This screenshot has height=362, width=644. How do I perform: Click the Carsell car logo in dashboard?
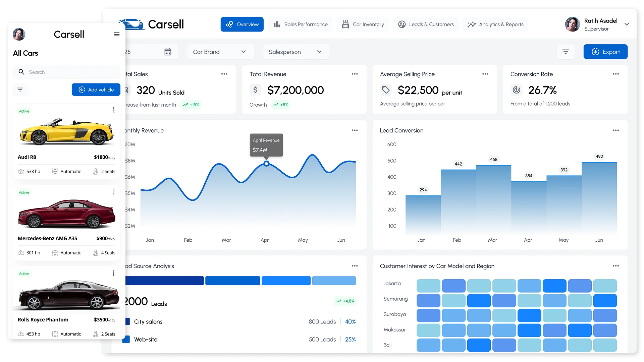pyautogui.click(x=132, y=24)
